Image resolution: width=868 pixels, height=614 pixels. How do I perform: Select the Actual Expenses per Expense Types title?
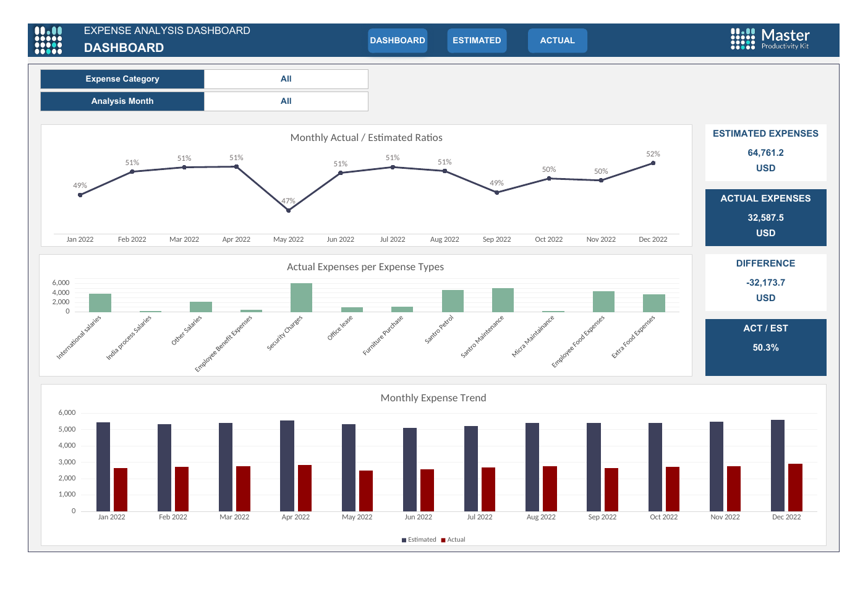pos(365,267)
